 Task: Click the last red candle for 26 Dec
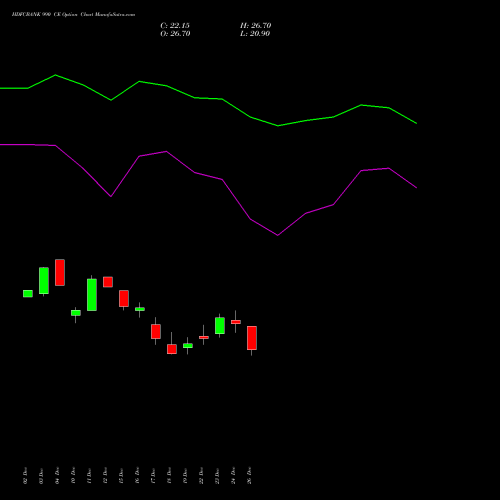pyautogui.click(x=252, y=338)
